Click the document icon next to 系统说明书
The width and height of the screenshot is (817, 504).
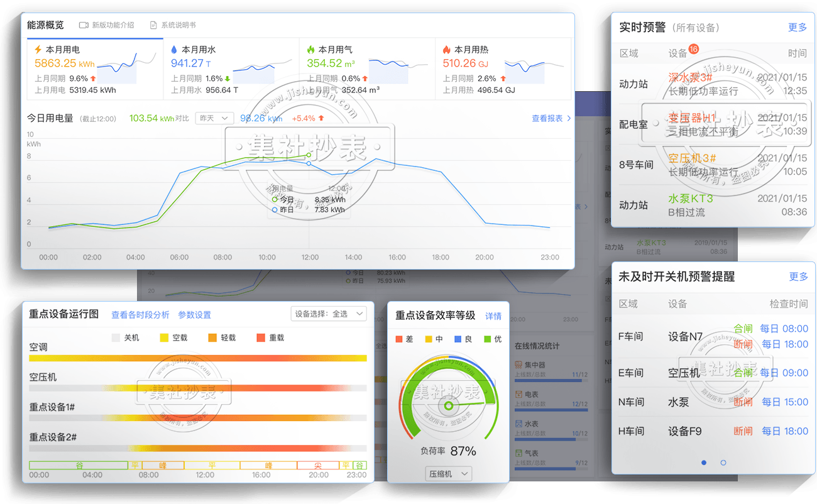[153, 25]
